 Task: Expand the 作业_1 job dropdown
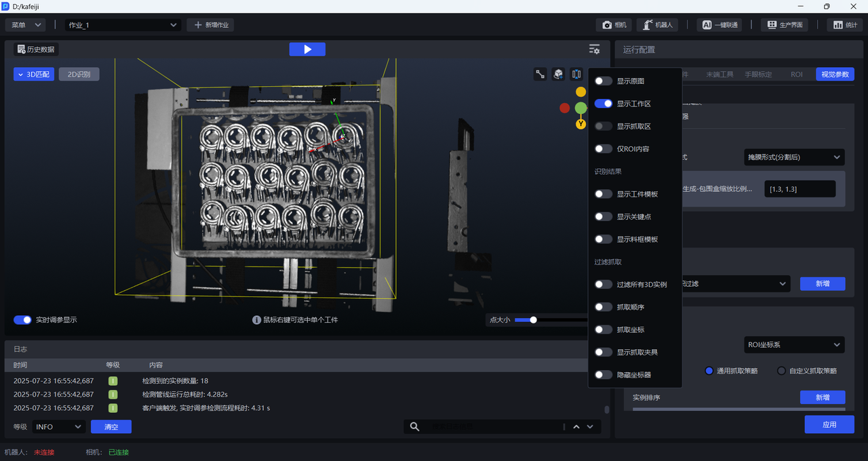(123, 25)
